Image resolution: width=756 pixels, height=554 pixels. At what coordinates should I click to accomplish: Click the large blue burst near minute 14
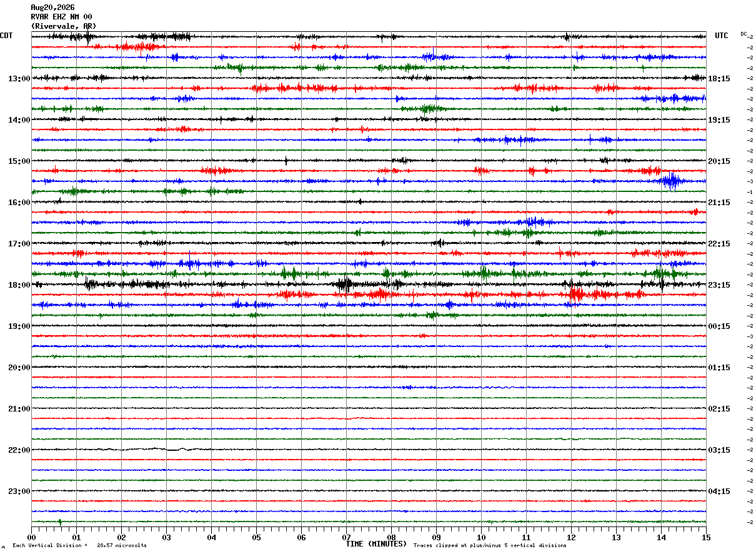672,181
